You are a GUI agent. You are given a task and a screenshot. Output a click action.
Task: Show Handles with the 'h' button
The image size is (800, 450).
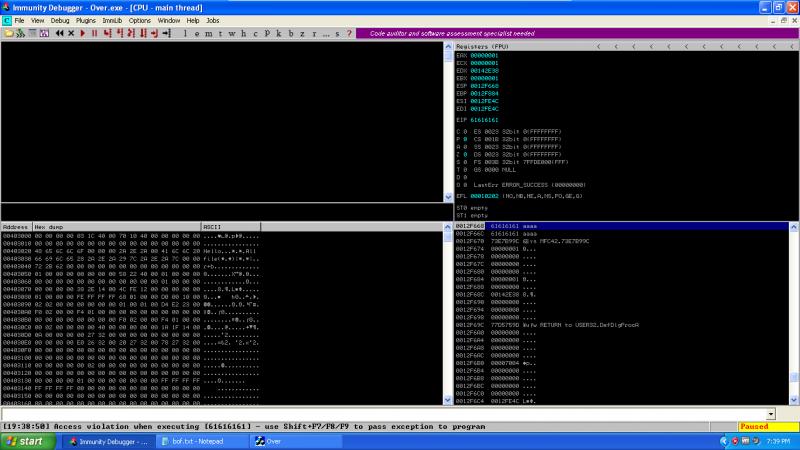(x=243, y=34)
